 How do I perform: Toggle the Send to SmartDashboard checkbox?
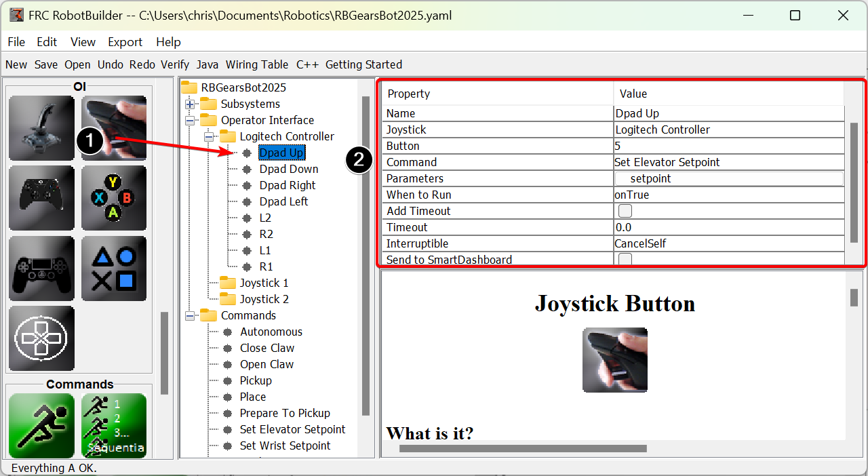(625, 259)
